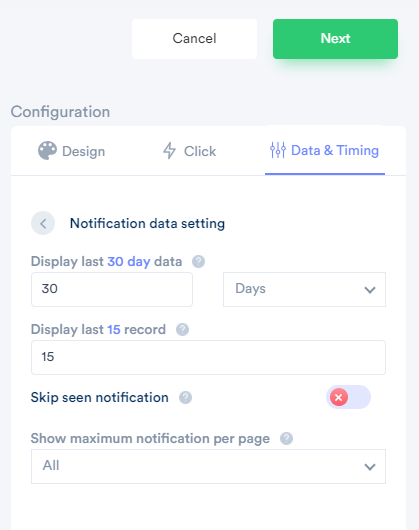The height and width of the screenshot is (530, 419).
Task: Open help for Display last 15 record
Action: tap(182, 329)
